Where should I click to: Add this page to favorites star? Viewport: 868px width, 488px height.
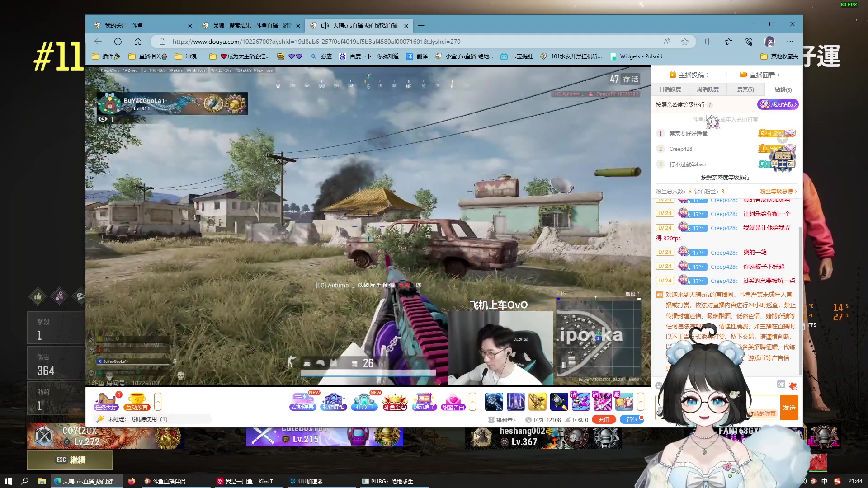coord(685,42)
